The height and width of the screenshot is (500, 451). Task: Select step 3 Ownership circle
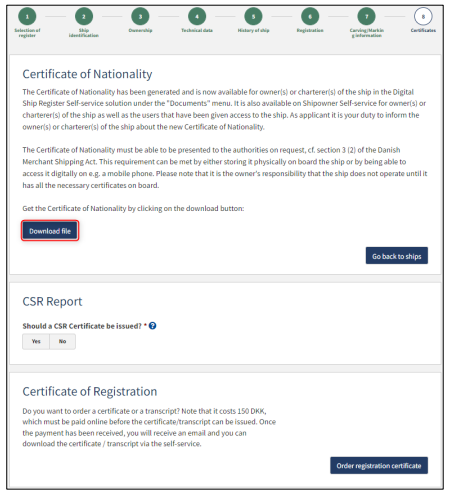coord(140,16)
